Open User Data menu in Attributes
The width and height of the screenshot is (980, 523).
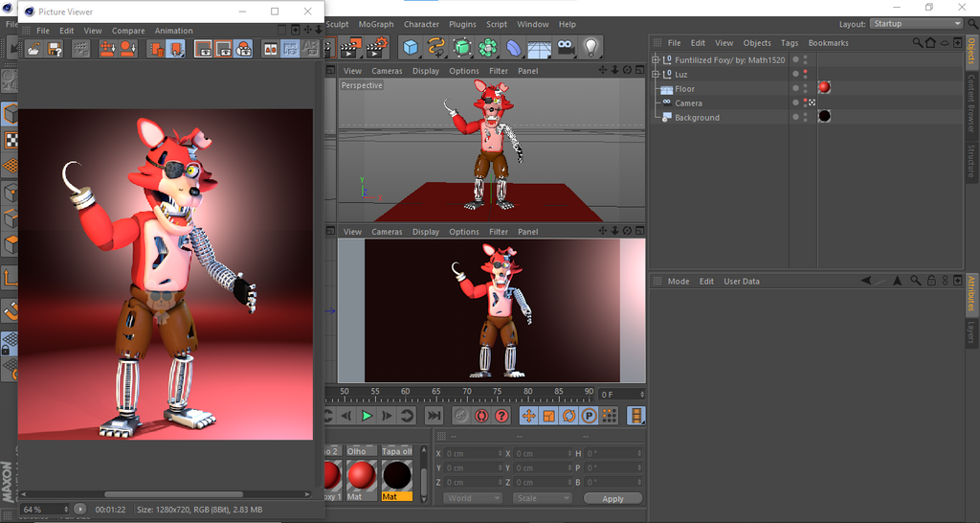[742, 281]
